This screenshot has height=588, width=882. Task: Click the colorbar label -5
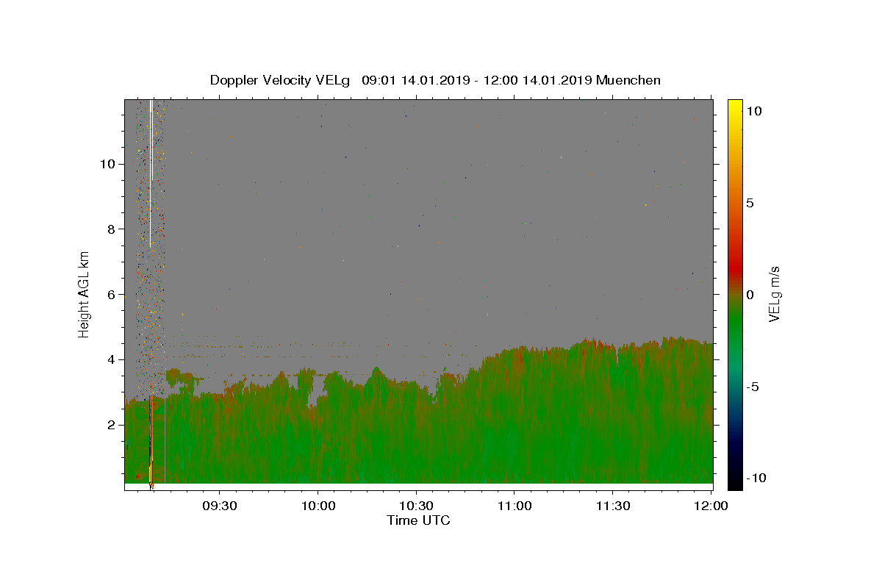(753, 387)
